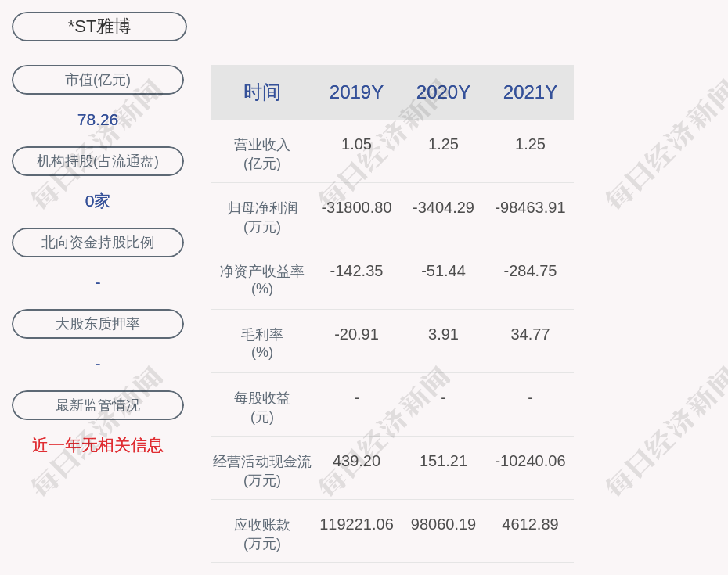Select the 2020Y column header

pyautogui.click(x=443, y=92)
